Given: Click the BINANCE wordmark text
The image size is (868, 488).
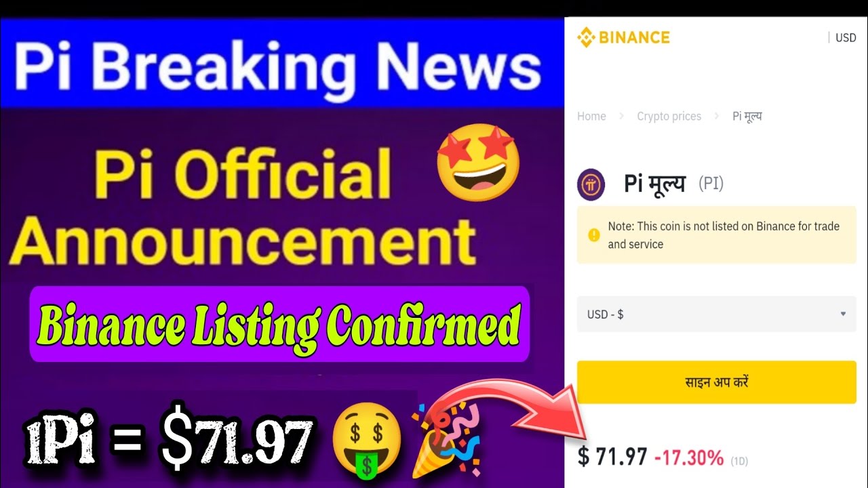Looking at the screenshot, I should [x=634, y=37].
